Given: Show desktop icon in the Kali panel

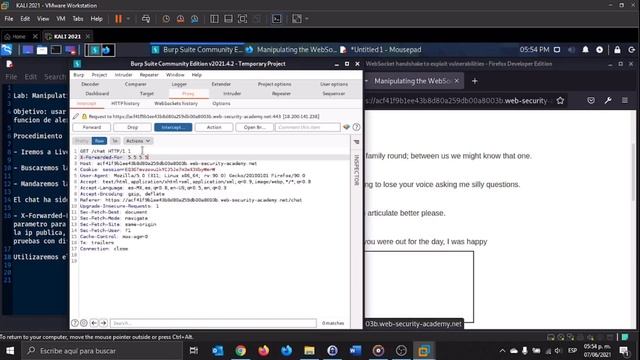Looking at the screenshot, I should 27,50.
